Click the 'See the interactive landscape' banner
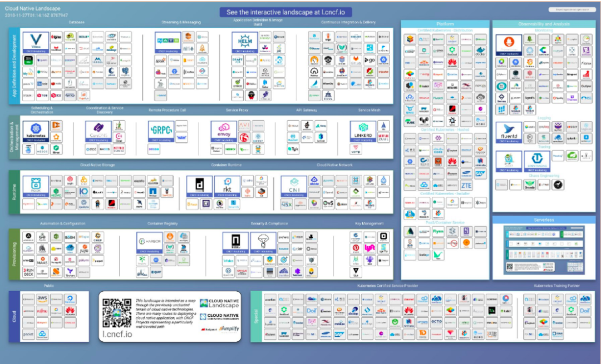601x364 pixels. click(x=285, y=12)
